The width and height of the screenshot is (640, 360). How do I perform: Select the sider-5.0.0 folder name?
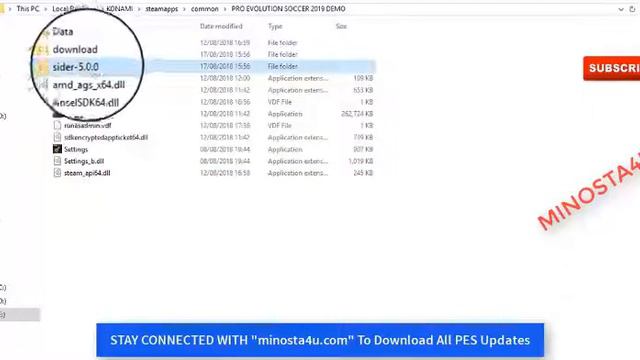(76, 67)
